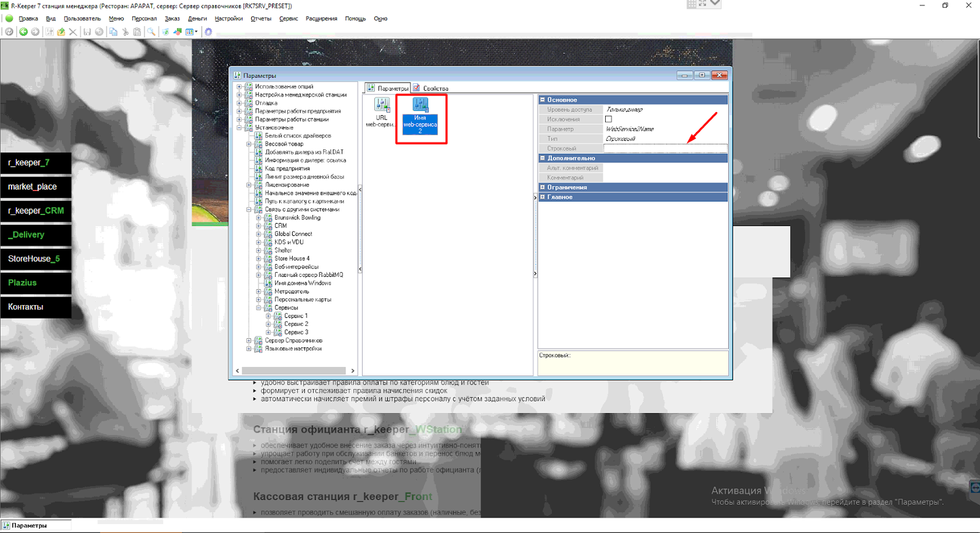Switch to the Параметры tab
The height and width of the screenshot is (533, 980).
(x=388, y=88)
